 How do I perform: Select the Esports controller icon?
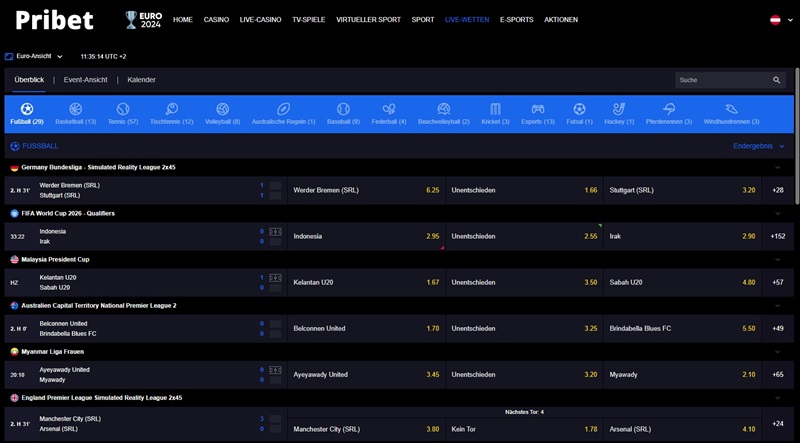538,109
